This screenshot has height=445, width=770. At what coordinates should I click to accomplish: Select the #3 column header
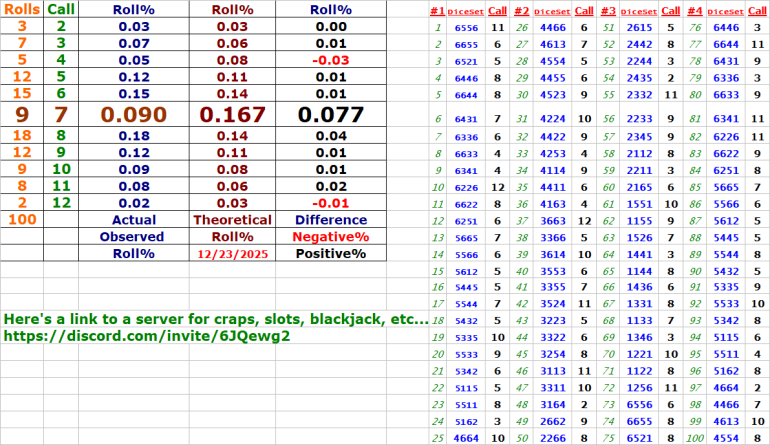tap(607, 9)
